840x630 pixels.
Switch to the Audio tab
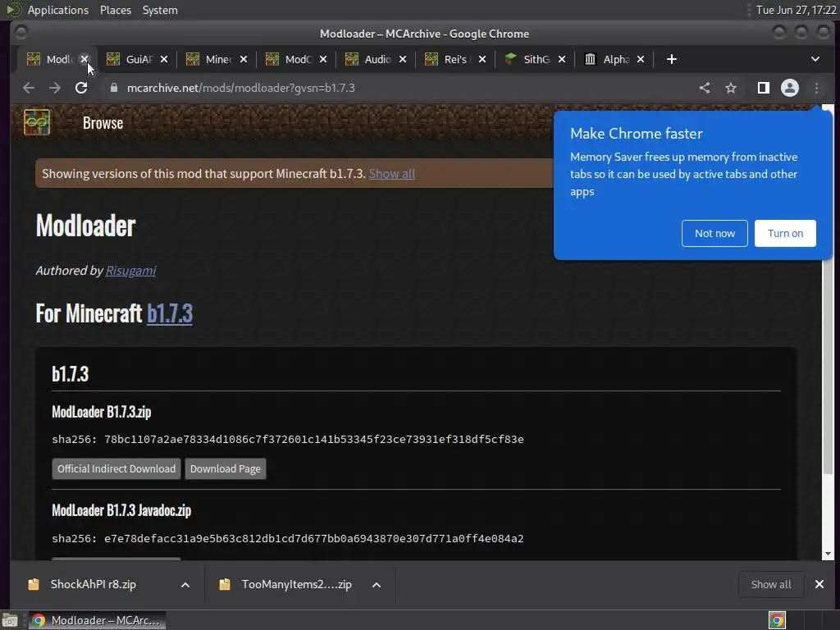click(x=371, y=59)
